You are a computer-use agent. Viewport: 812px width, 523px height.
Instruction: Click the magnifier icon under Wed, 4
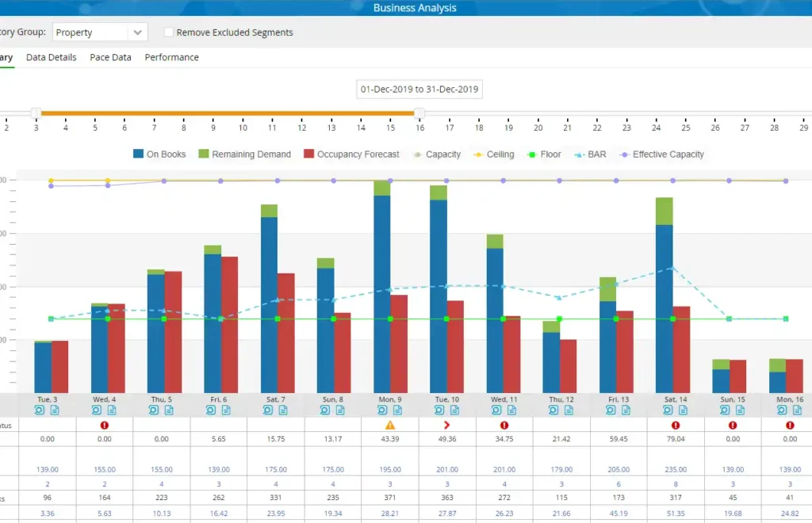96,410
